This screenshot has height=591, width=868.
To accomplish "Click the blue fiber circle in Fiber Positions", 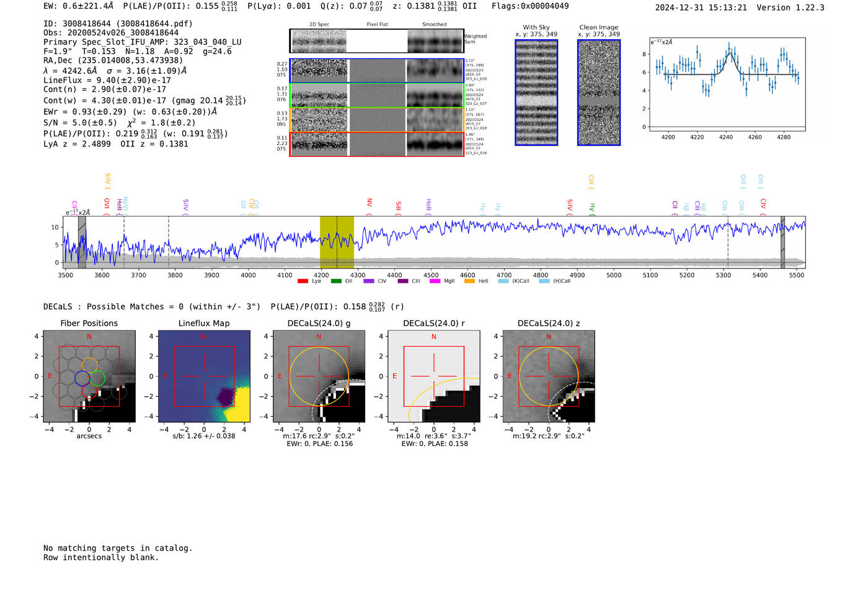I will click(x=82, y=378).
